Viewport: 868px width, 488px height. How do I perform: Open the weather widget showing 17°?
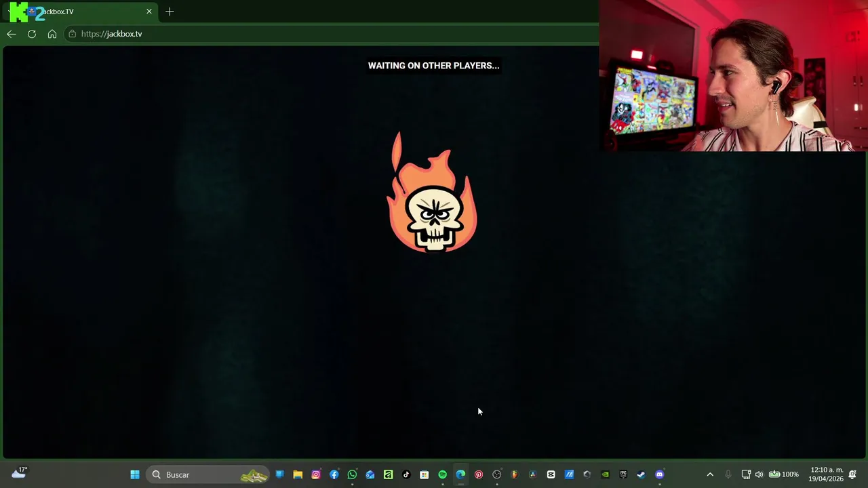pos(19,473)
